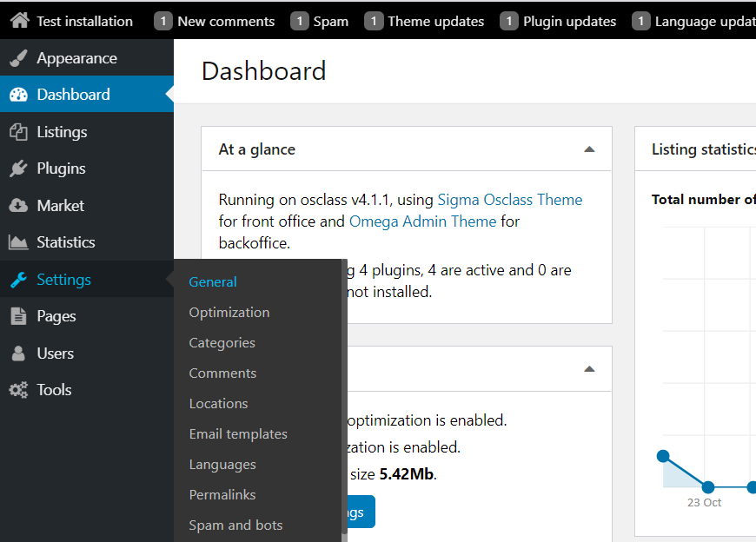756x542 pixels.
Task: Select the Settings sidebar item
Action: pyautogui.click(x=87, y=279)
